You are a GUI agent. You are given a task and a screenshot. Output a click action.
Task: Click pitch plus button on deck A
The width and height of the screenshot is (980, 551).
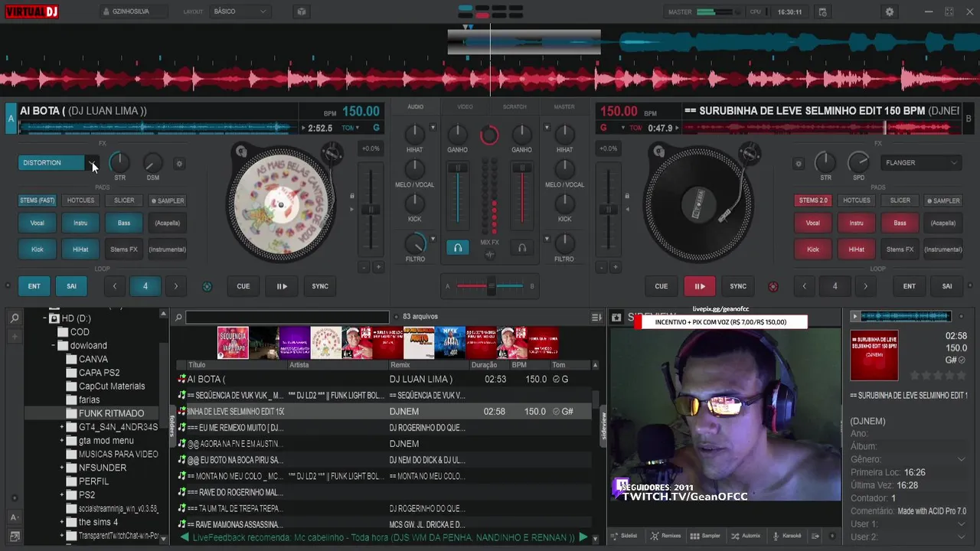377,267
